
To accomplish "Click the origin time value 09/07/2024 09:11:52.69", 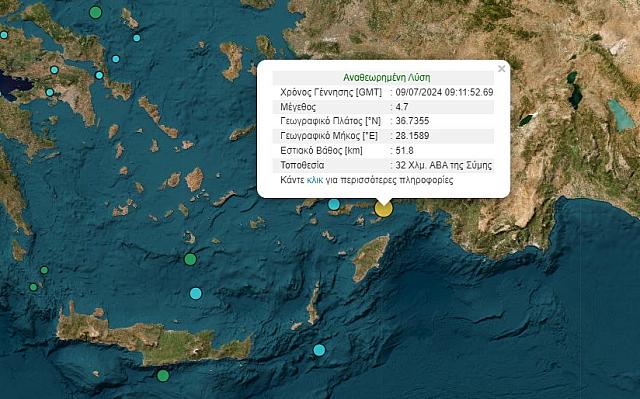I will (444, 92).
